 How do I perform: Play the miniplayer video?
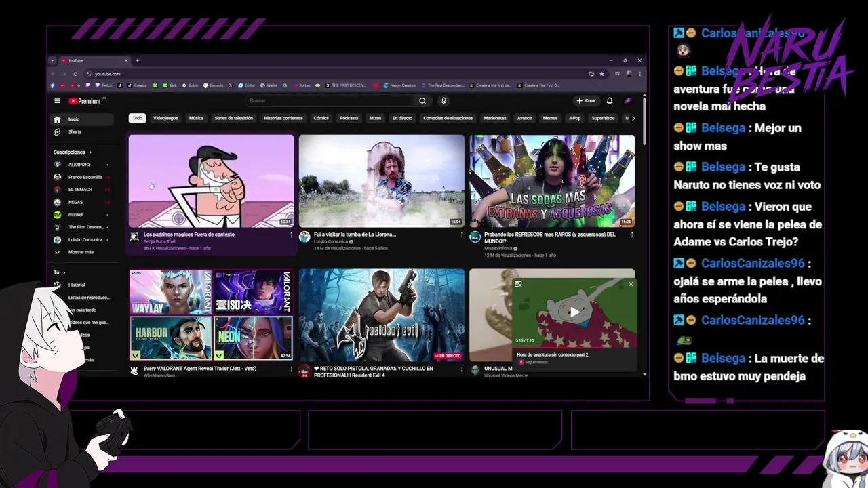click(x=574, y=312)
